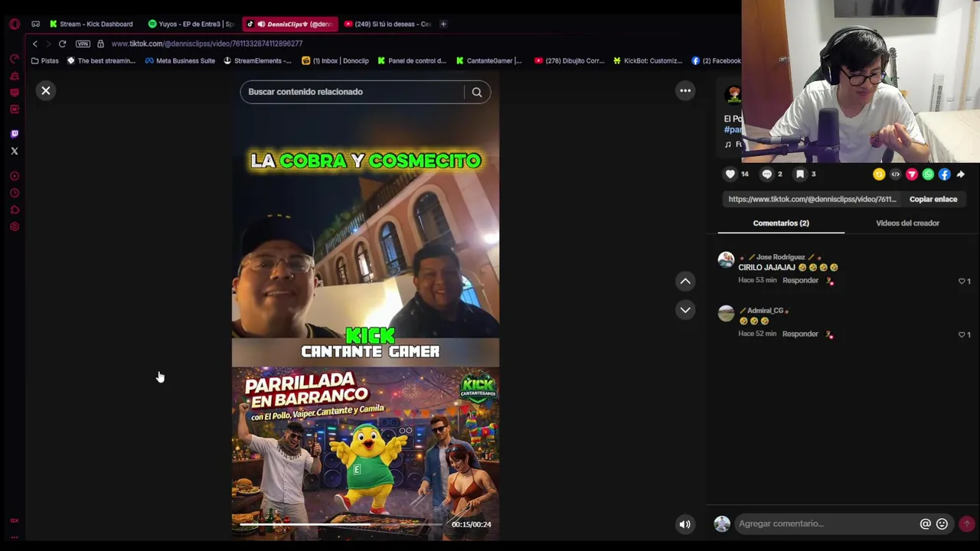Reload the page with refresh icon
The height and width of the screenshot is (551, 980).
pos(62,44)
